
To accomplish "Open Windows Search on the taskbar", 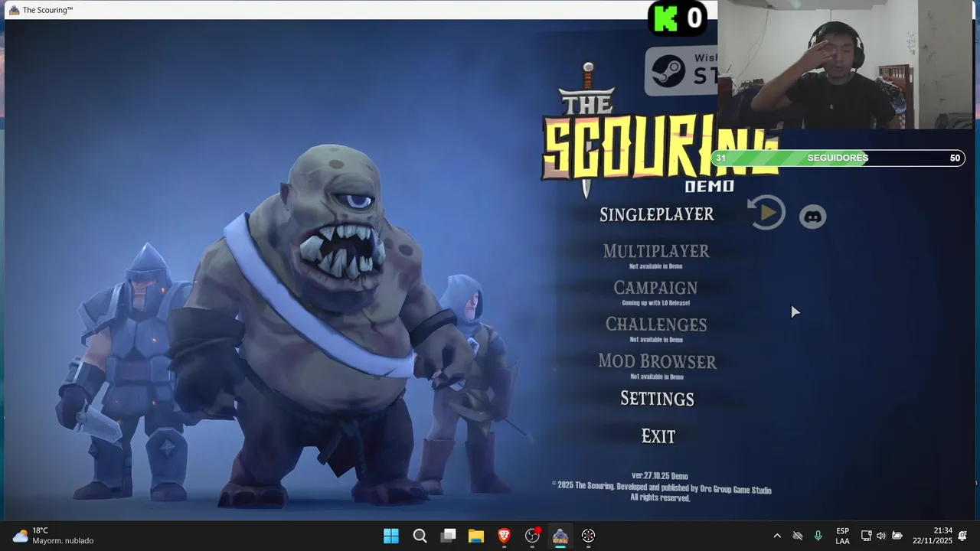I will click(420, 536).
